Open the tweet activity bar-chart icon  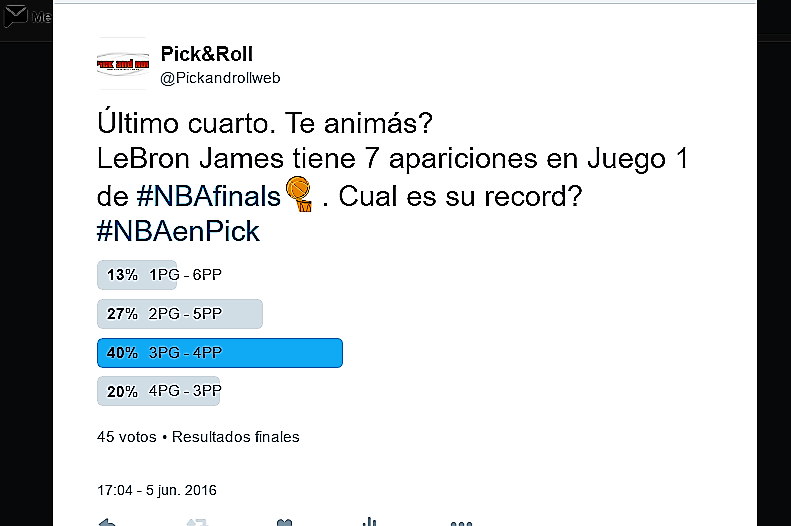click(x=372, y=522)
